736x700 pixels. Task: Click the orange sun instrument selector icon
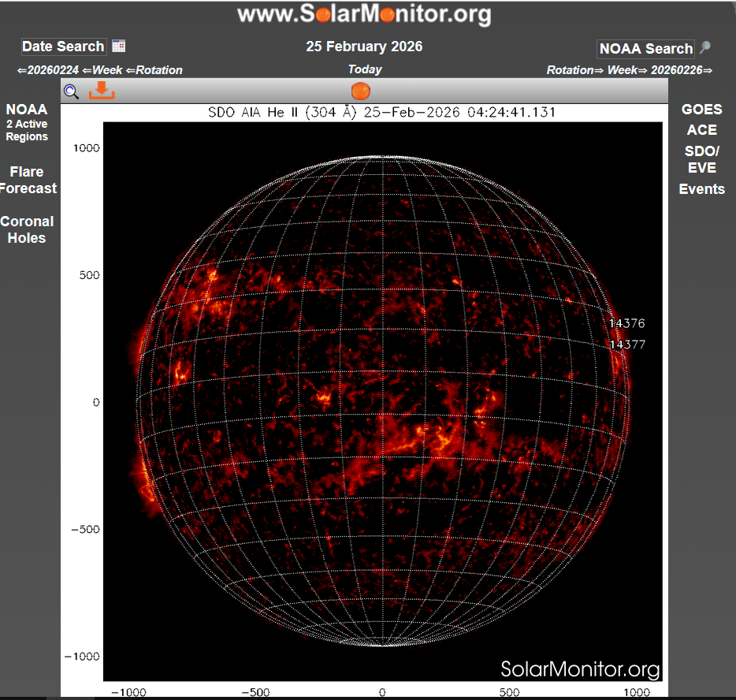tap(360, 91)
